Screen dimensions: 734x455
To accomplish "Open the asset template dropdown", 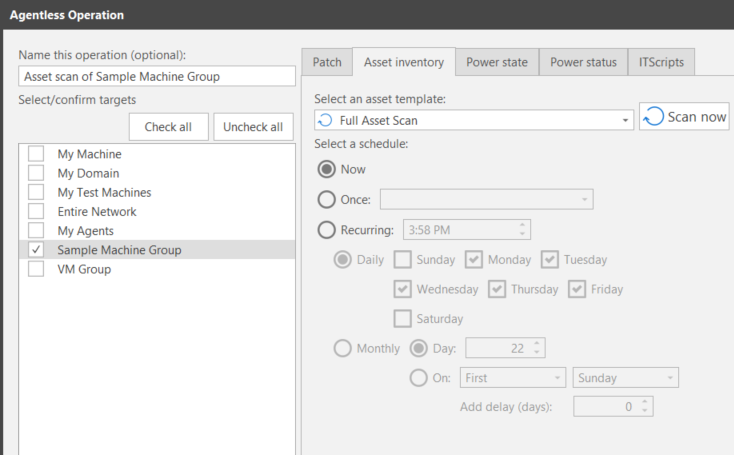I will (x=626, y=120).
